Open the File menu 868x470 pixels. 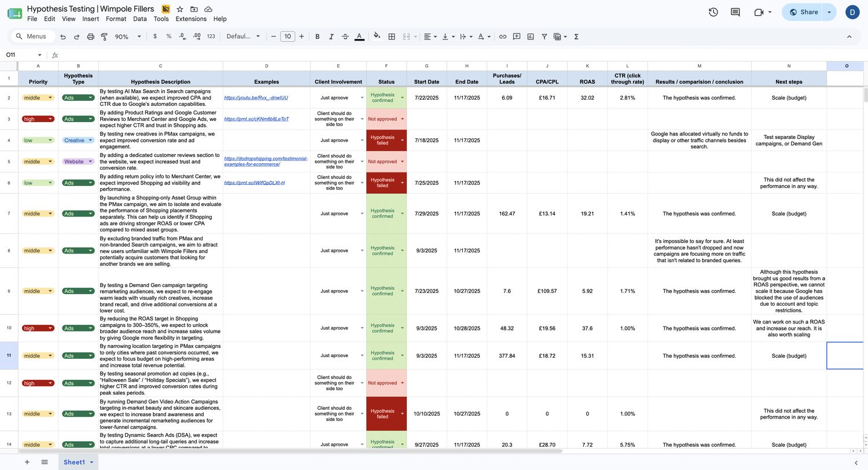point(32,19)
